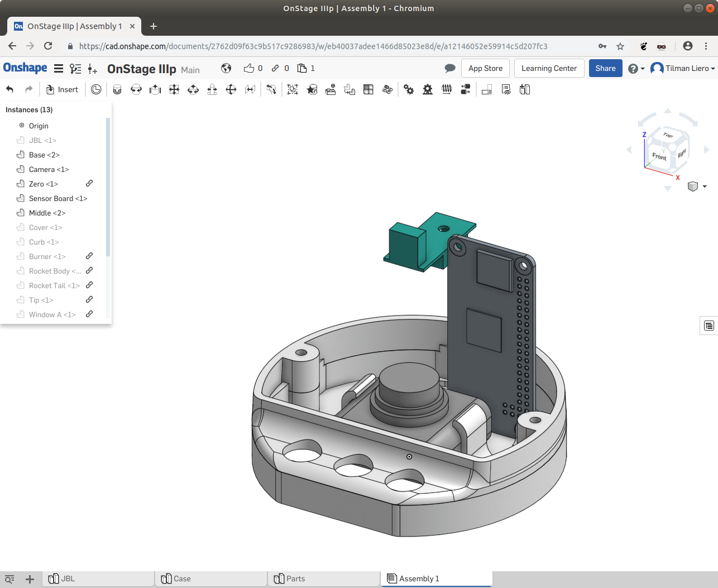Select Middle <2> in instance list
The width and height of the screenshot is (718, 588).
pyautogui.click(x=47, y=213)
